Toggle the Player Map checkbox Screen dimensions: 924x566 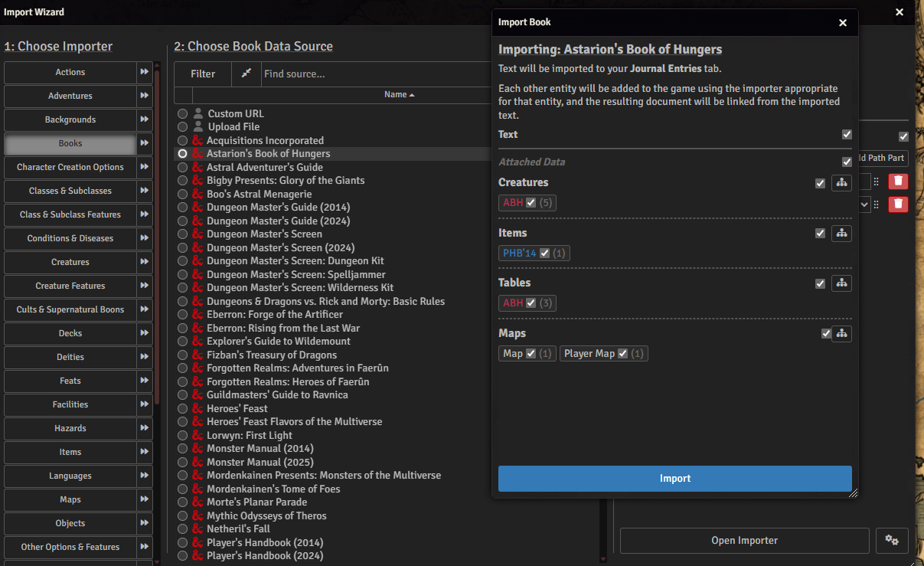click(622, 354)
